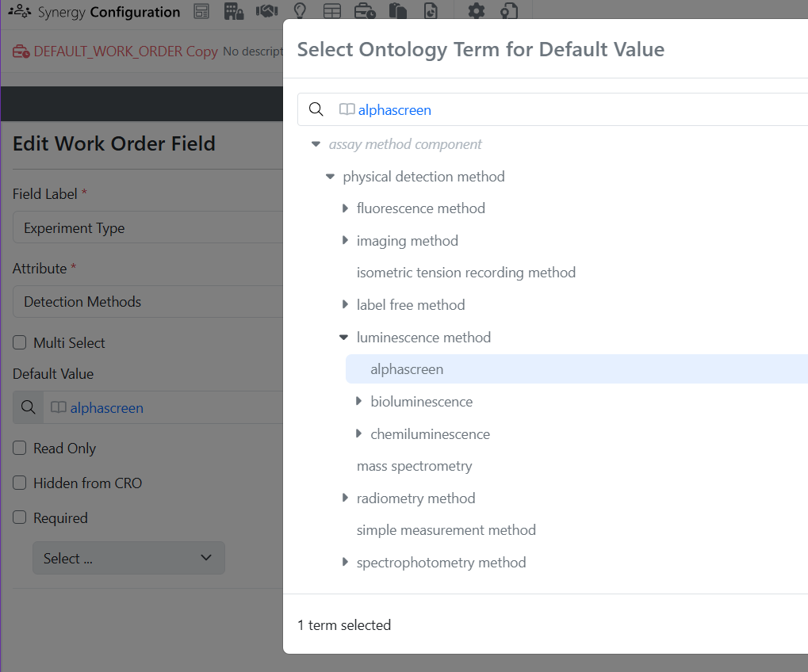Collapse the luminescence method node
This screenshot has width=808, height=672.
[343, 338]
